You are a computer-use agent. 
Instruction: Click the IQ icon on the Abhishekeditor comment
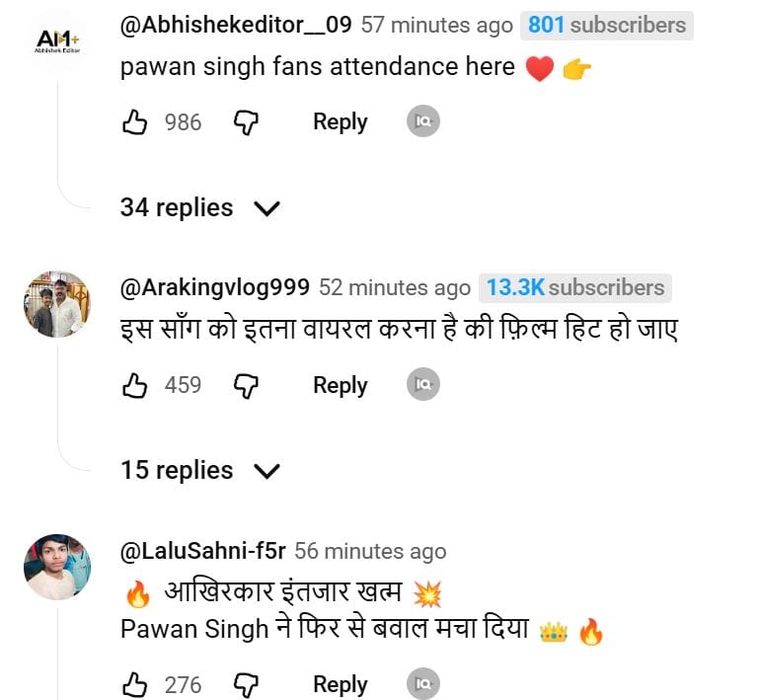423,121
